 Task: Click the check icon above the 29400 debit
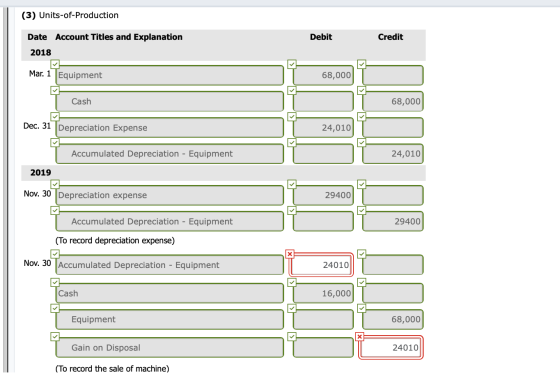292,184
